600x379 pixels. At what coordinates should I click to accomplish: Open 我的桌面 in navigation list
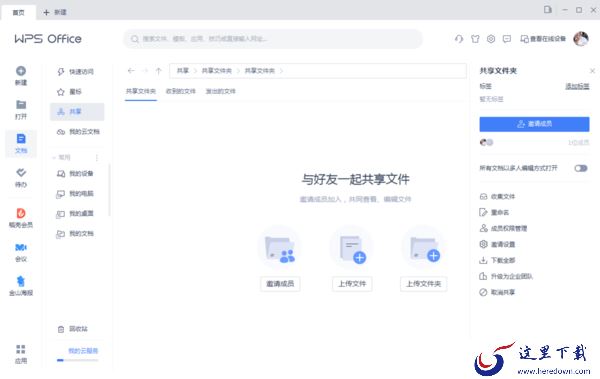(x=77, y=213)
